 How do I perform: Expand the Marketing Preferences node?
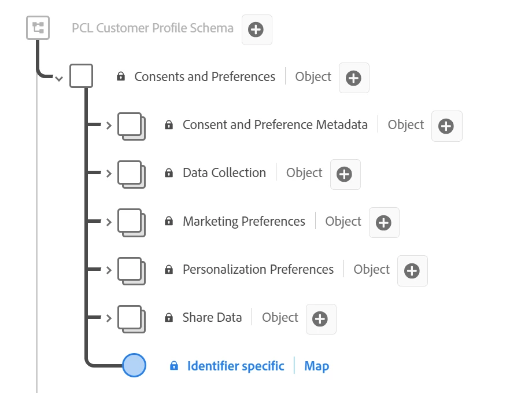pyautogui.click(x=109, y=222)
